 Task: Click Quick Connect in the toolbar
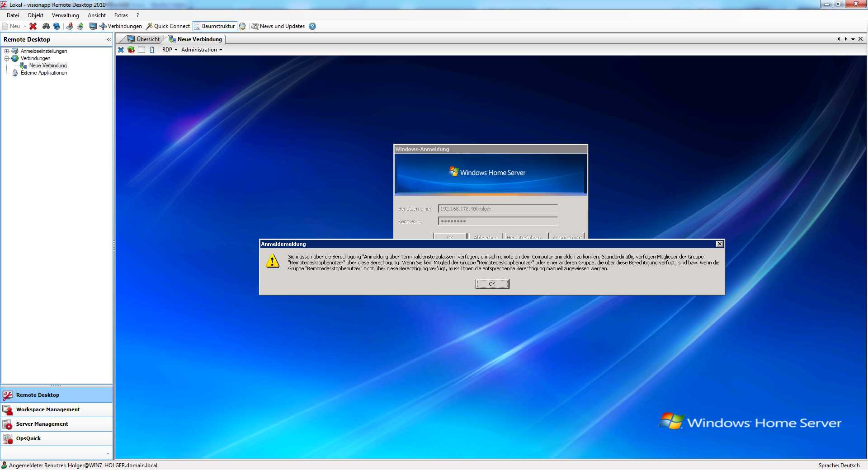pos(168,26)
